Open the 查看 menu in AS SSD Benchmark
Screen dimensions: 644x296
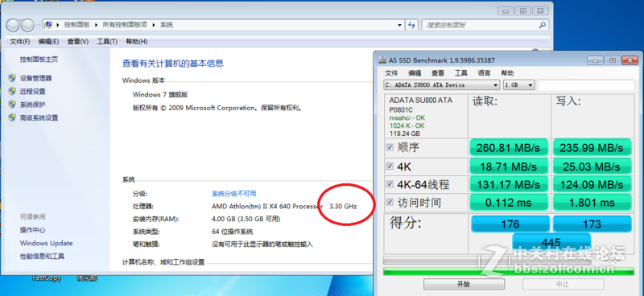(438, 73)
